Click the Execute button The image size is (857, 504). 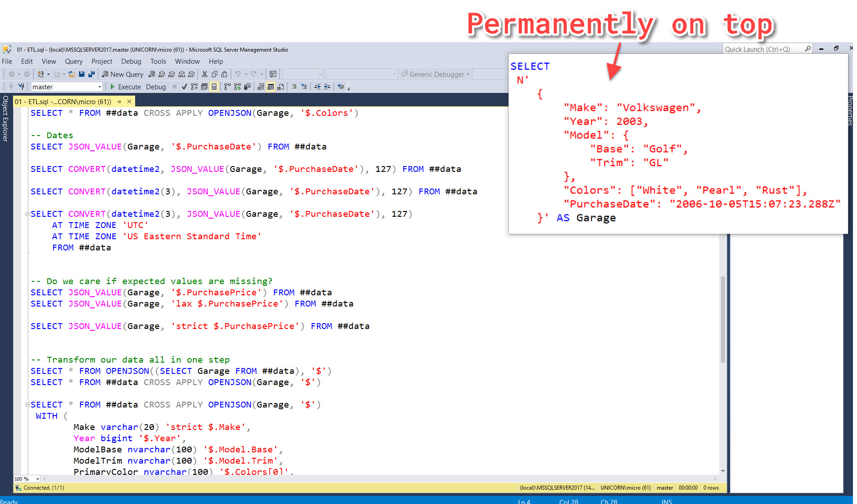pos(125,87)
